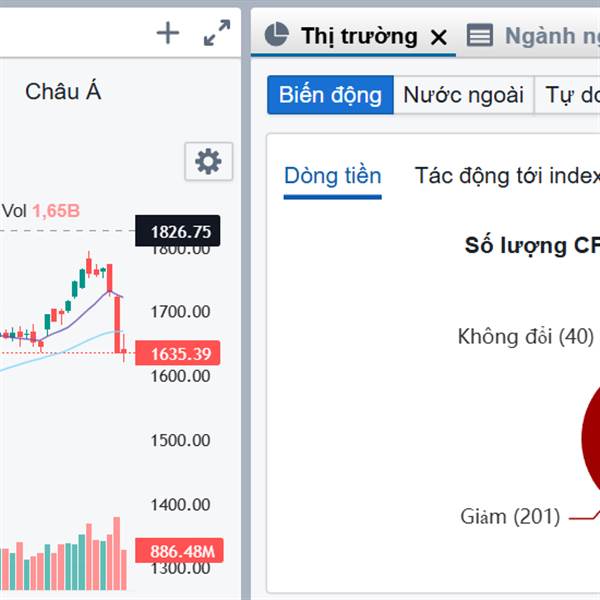Screen dimensions: 600x600
Task: Switch to the Thị trường tab
Action: (359, 37)
